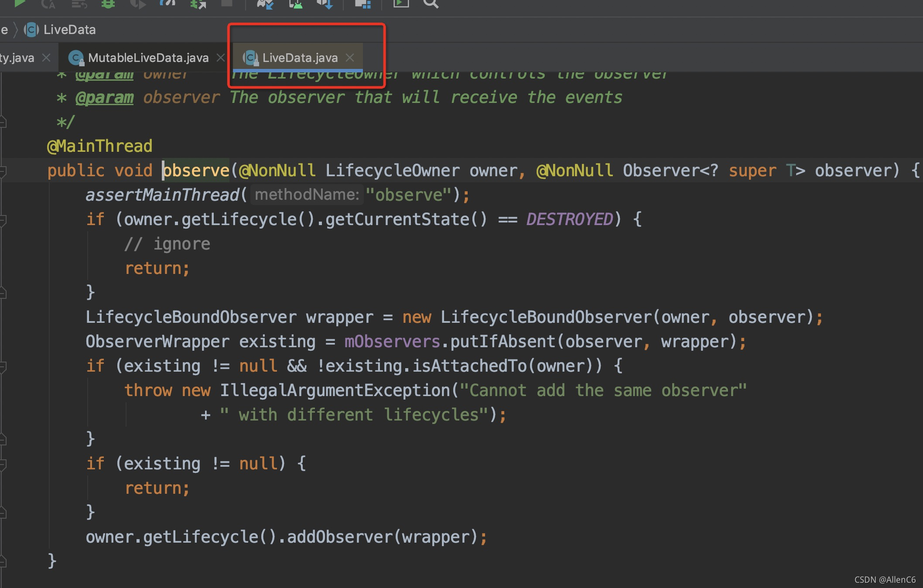
Task: Close the LiveData.java tab
Action: coord(350,58)
